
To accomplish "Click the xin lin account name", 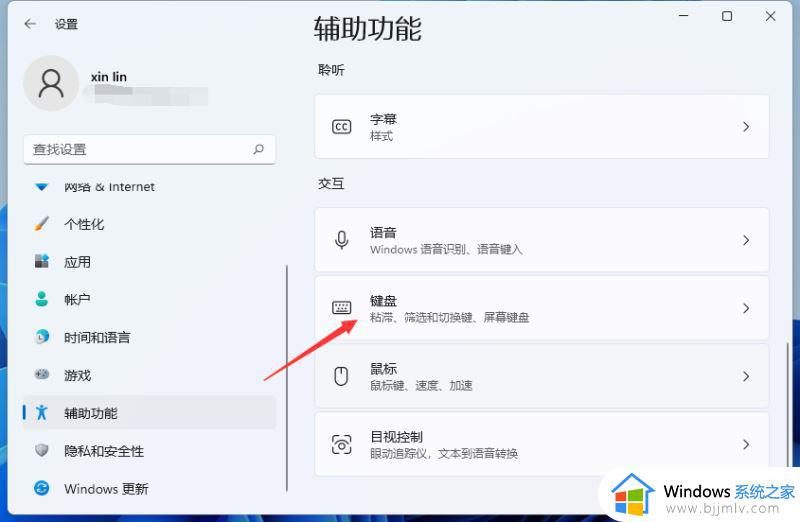I will pyautogui.click(x=109, y=77).
